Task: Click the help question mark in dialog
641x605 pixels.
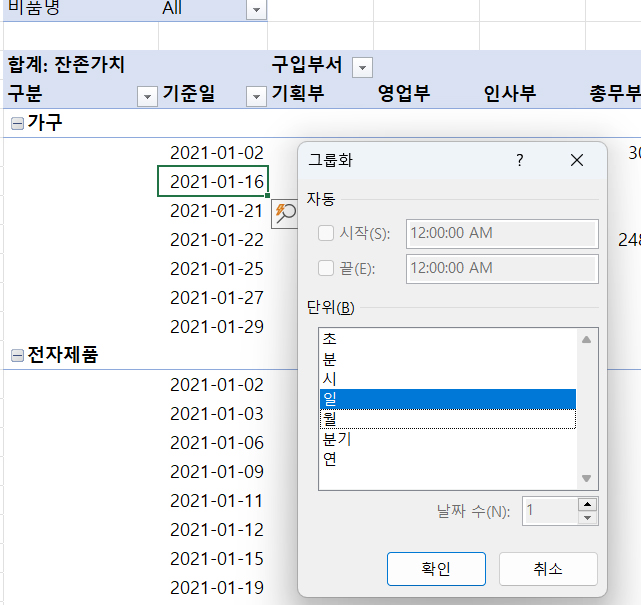Action: [x=519, y=160]
